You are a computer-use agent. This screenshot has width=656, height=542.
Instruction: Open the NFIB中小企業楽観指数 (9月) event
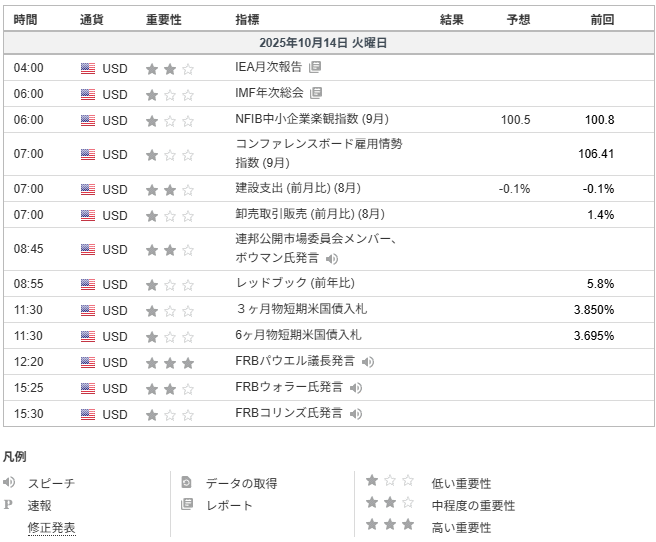pyautogui.click(x=312, y=120)
